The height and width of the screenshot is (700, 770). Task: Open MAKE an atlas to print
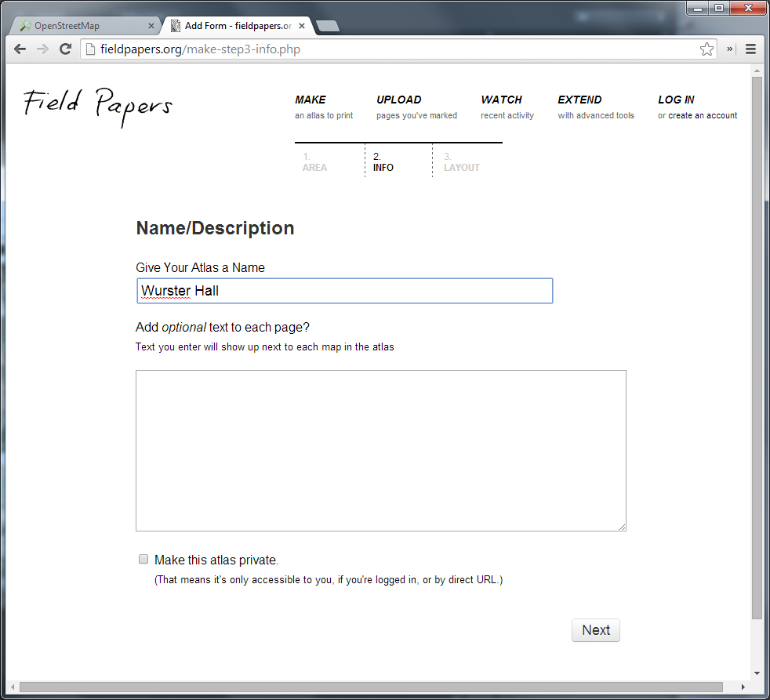[324, 107]
